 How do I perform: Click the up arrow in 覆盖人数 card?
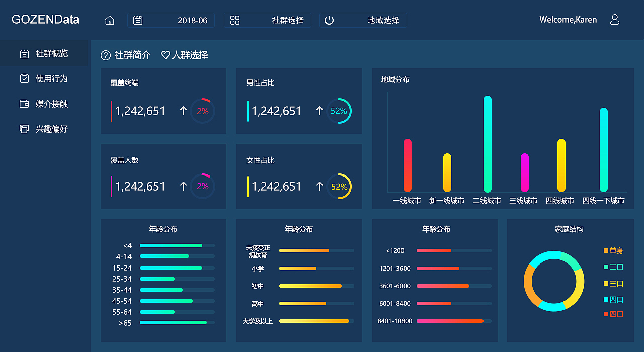tap(183, 186)
